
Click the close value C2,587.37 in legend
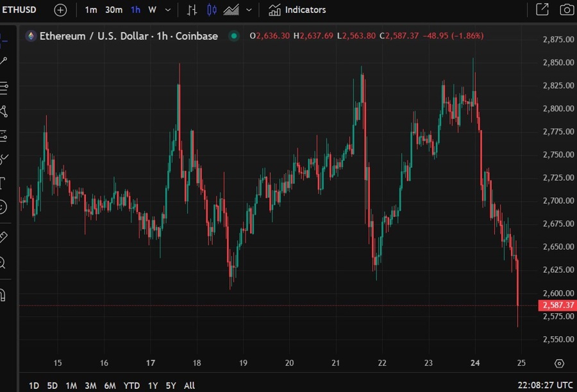click(399, 36)
